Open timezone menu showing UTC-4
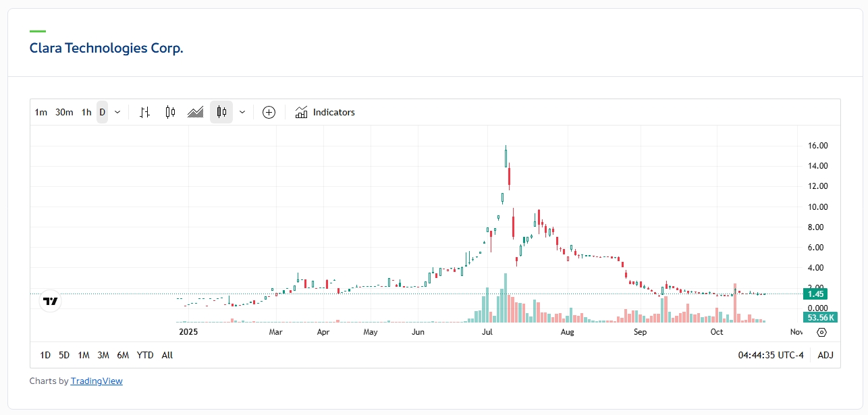 click(x=771, y=355)
